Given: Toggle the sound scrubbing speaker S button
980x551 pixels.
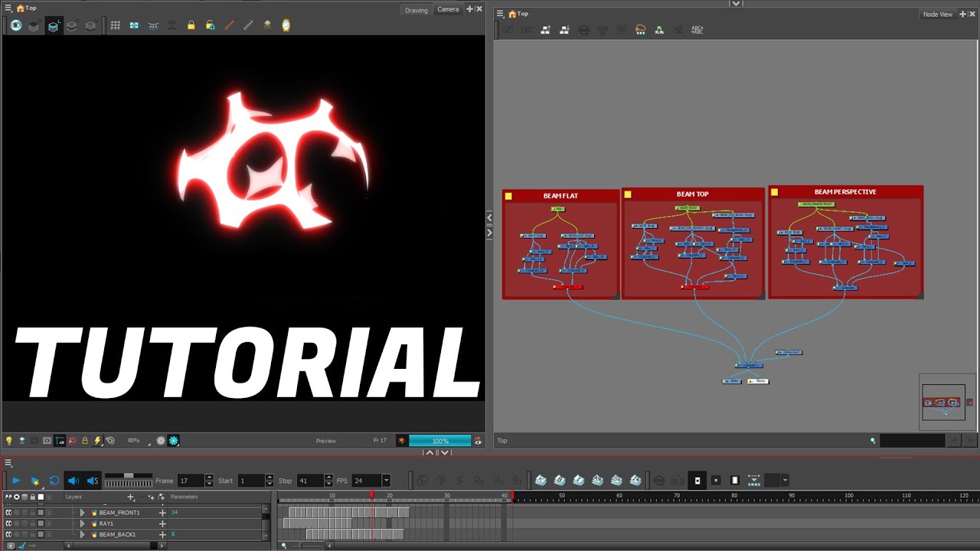Looking at the screenshot, I should pyautogui.click(x=93, y=481).
